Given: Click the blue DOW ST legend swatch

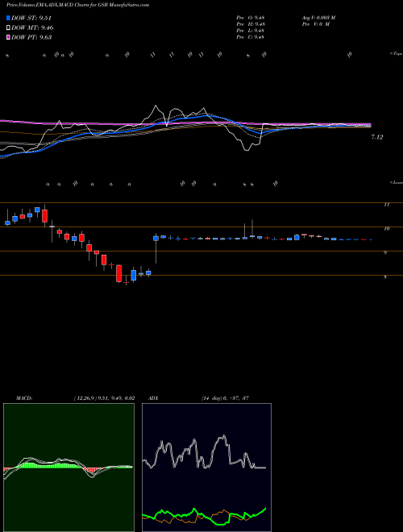Looking at the screenshot, I should click(x=8, y=18).
